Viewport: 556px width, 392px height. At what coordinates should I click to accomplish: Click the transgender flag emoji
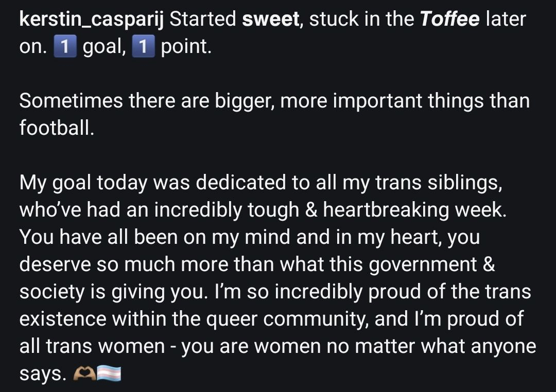(x=109, y=374)
